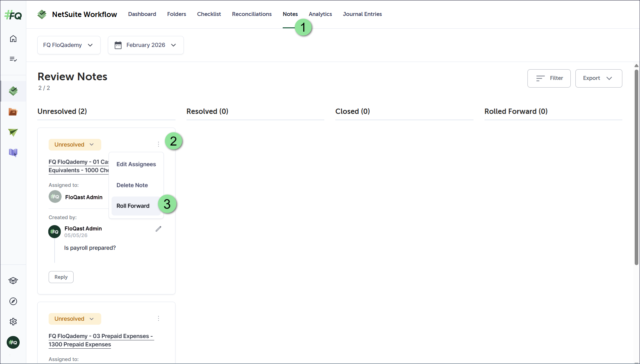
Task: Open the Filter button
Action: coord(549,78)
